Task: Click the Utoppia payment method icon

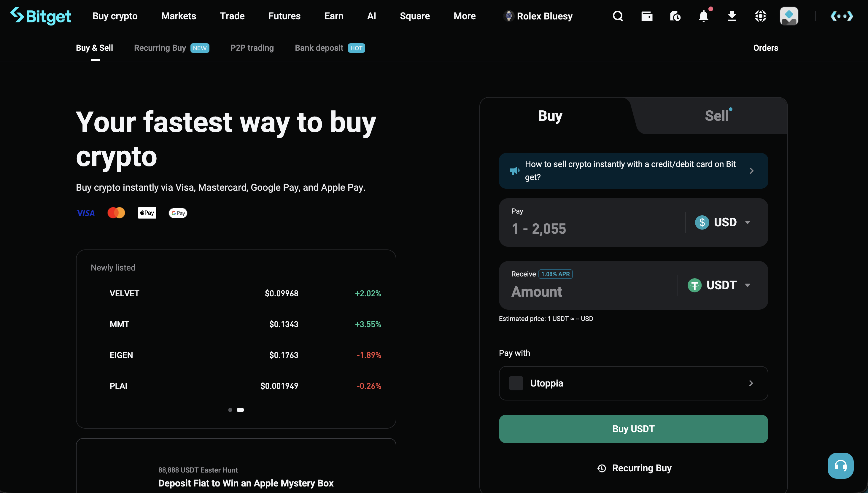Action: (516, 383)
